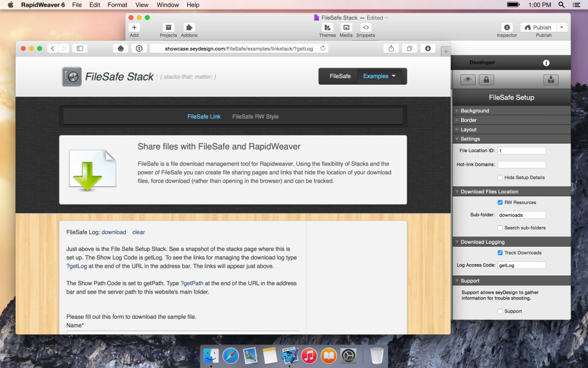The image size is (588, 368).
Task: Click the FileSafe navigation button
Action: (340, 76)
